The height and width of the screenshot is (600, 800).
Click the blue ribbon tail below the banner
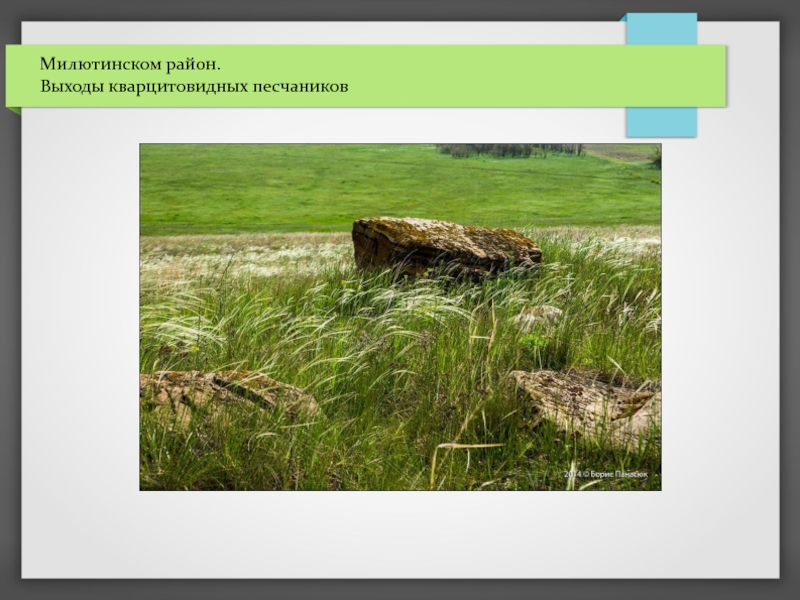coord(661,122)
